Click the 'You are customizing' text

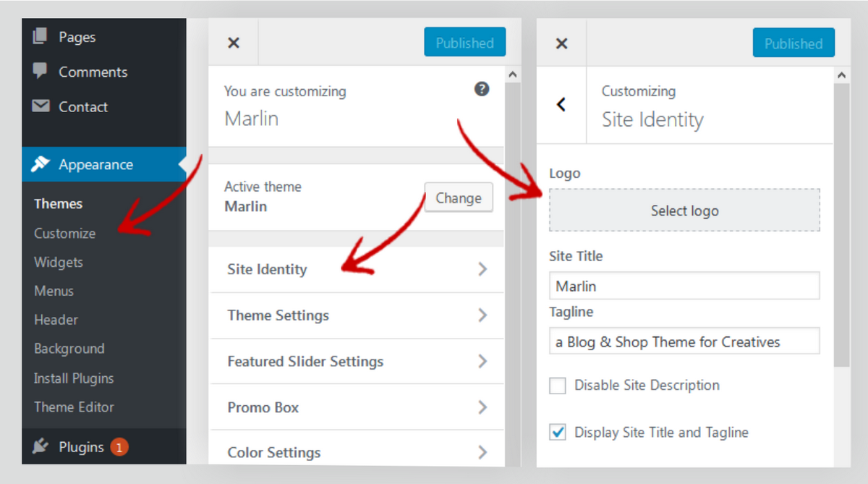285,92
